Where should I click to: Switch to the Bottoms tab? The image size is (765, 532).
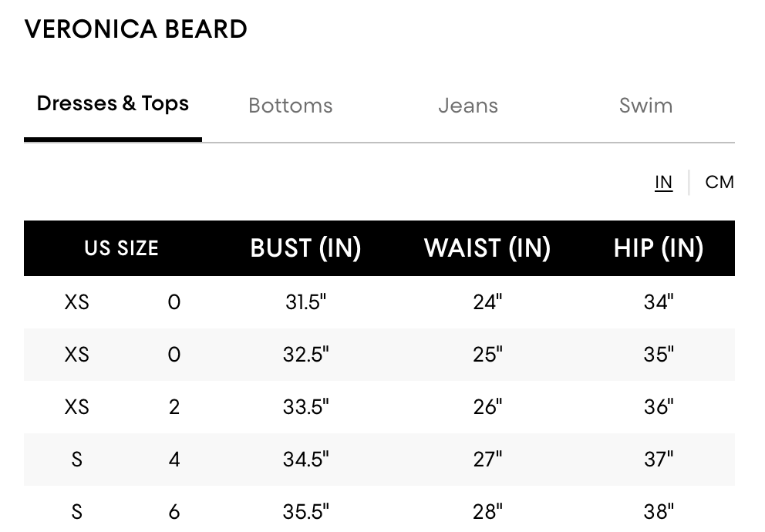(x=290, y=106)
